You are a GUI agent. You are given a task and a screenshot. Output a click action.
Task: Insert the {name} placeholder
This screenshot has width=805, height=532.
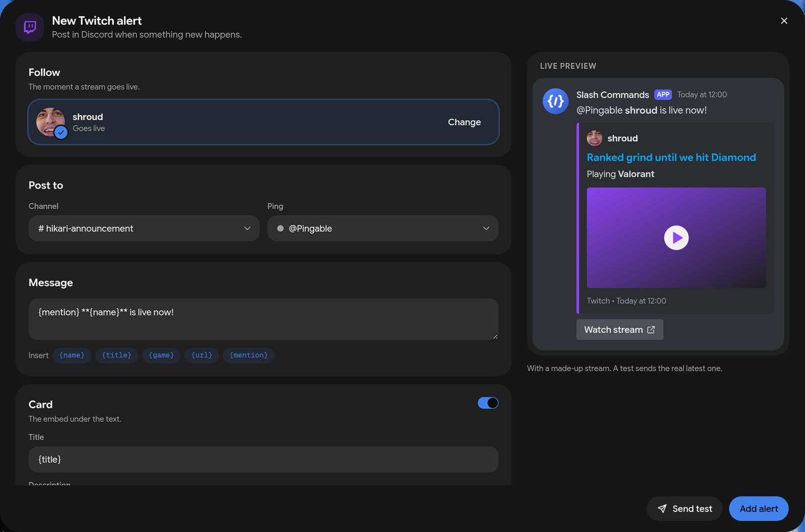[72, 356]
